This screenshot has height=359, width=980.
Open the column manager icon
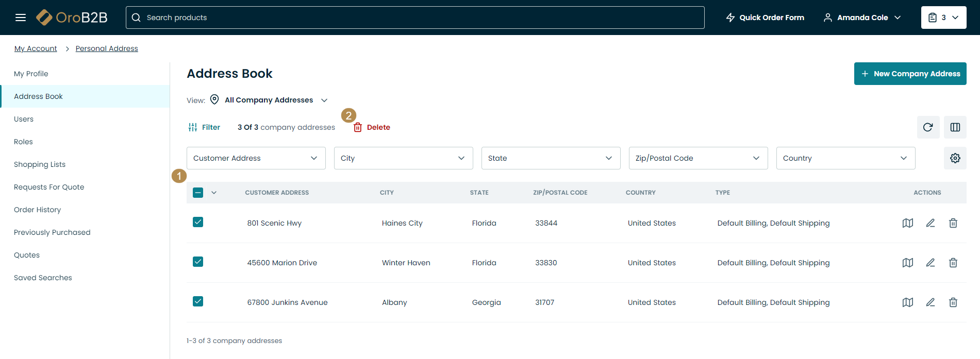[x=955, y=127]
